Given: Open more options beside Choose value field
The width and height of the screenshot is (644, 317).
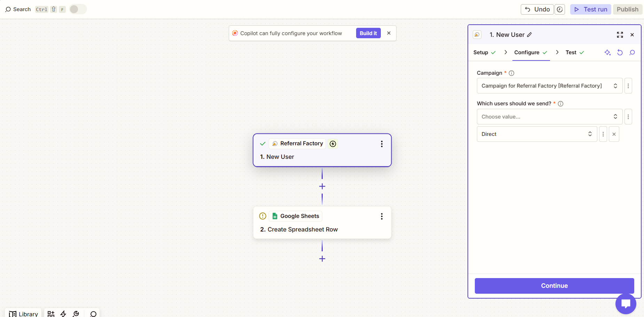Looking at the screenshot, I should (628, 117).
